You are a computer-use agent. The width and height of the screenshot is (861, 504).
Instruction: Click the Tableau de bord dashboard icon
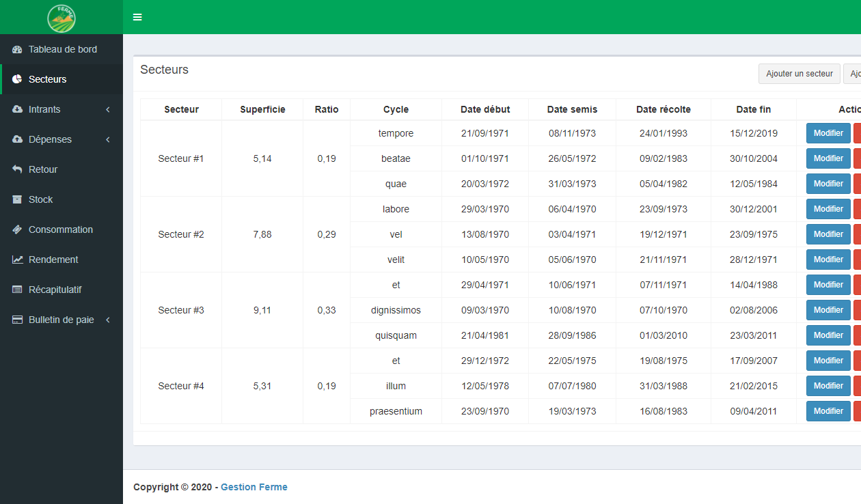pos(17,49)
